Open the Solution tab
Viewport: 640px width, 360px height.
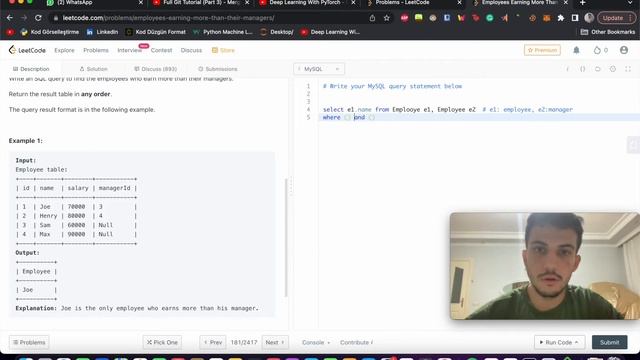(x=93, y=69)
